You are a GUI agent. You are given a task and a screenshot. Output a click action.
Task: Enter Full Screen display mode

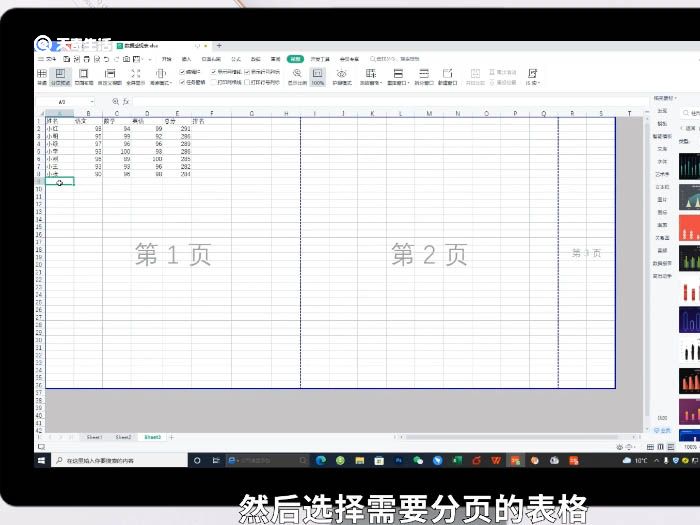click(136, 77)
